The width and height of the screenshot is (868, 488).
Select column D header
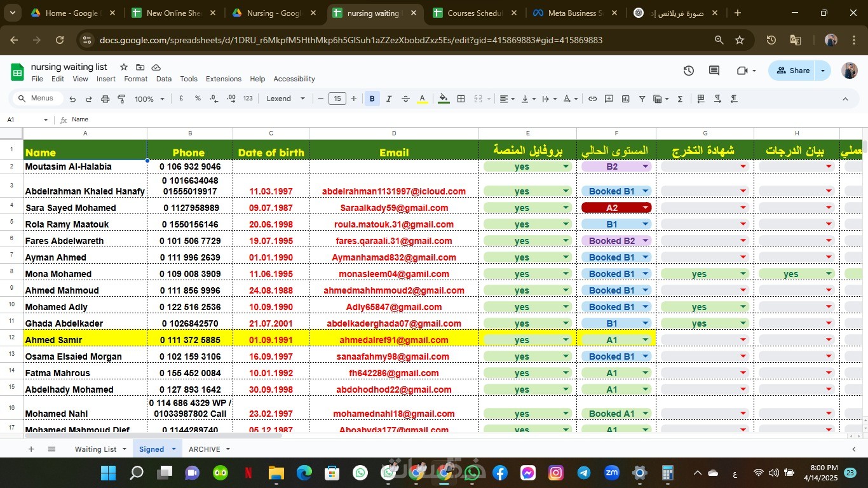click(x=394, y=133)
